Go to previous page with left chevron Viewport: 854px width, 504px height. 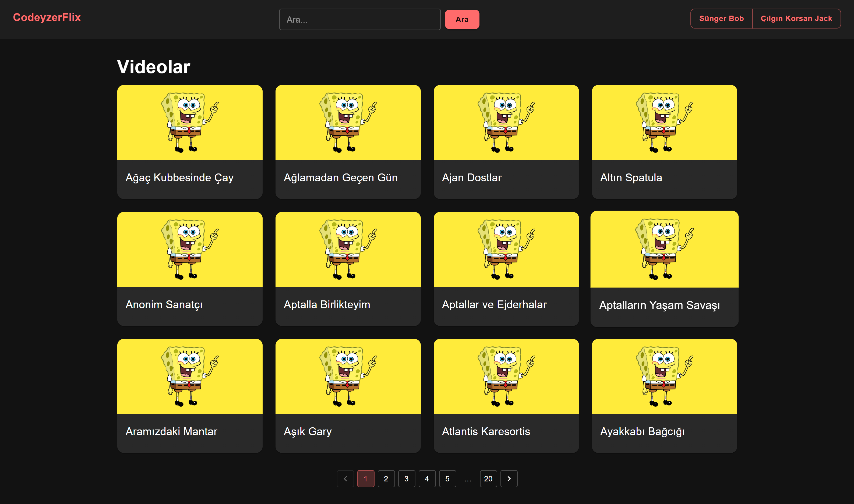tap(345, 479)
